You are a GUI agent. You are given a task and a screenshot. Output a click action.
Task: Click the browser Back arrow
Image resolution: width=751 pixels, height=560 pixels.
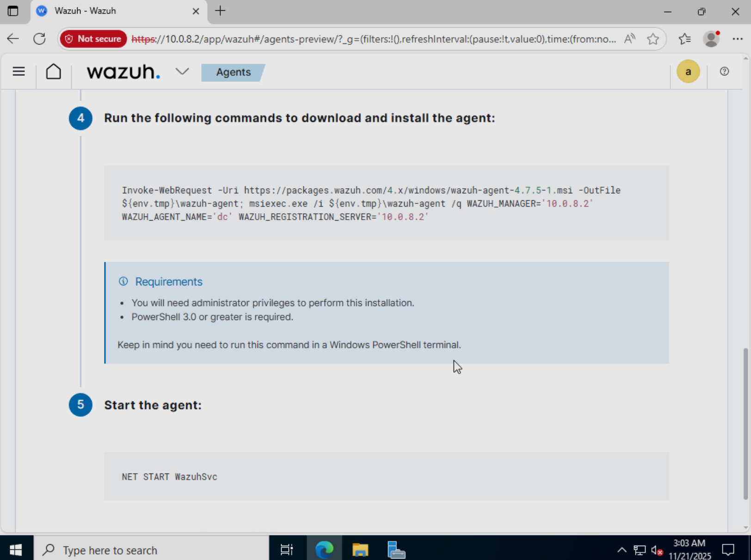pos(13,39)
